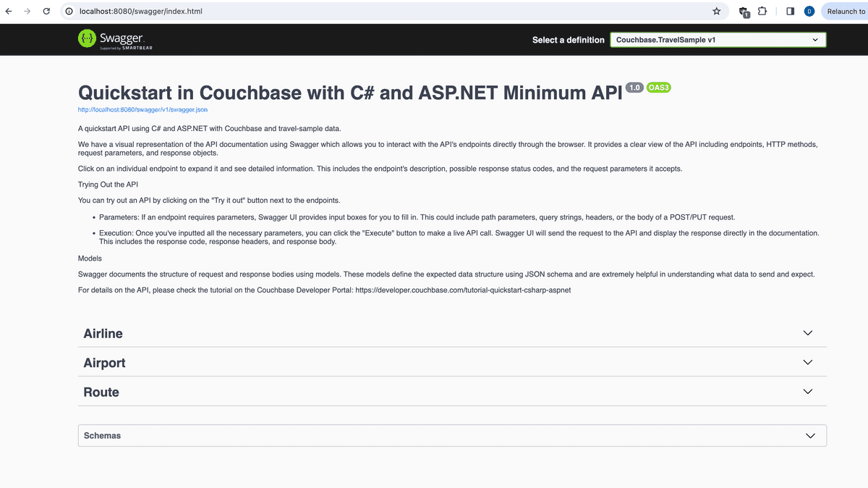Click the blue profile avatar icon
This screenshot has width=868, height=488.
[x=809, y=11]
